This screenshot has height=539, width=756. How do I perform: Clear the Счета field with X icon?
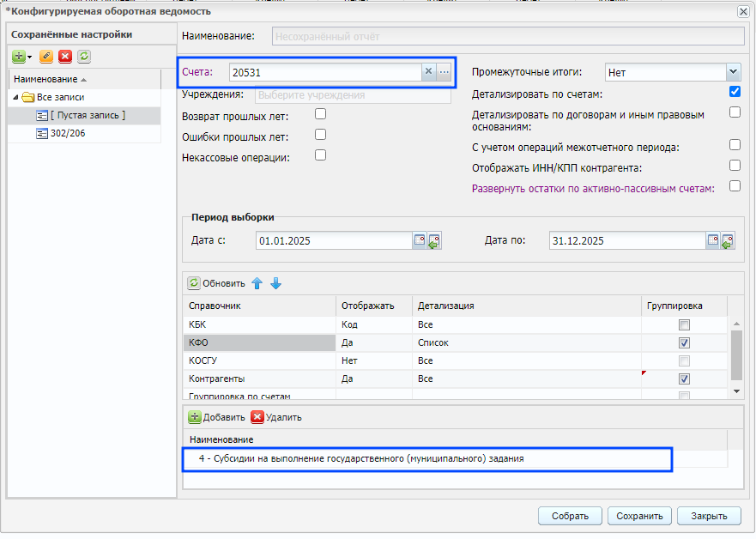(x=428, y=72)
